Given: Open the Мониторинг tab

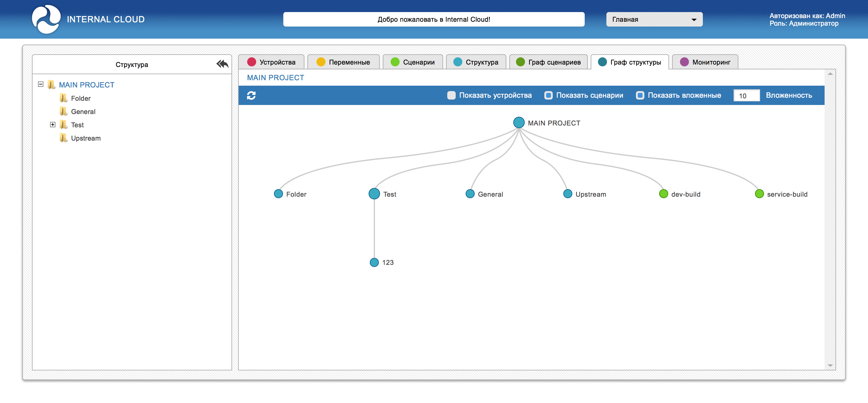Looking at the screenshot, I should click(x=705, y=62).
